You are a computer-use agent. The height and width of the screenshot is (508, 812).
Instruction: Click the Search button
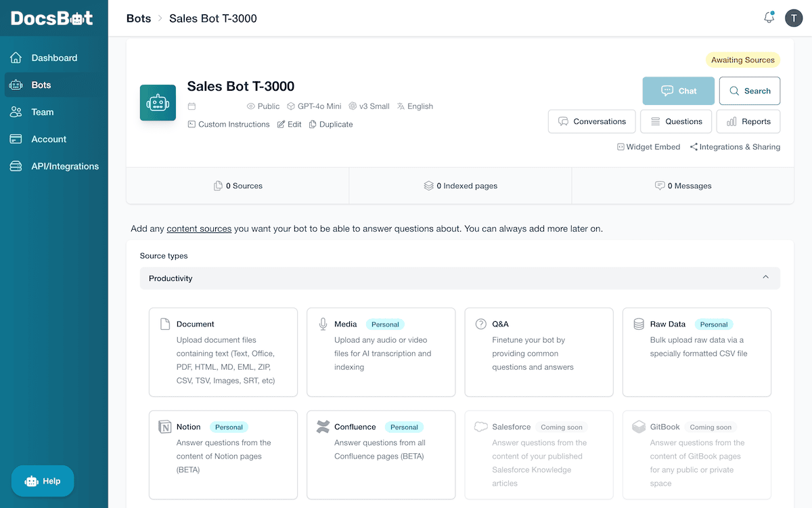tap(750, 91)
